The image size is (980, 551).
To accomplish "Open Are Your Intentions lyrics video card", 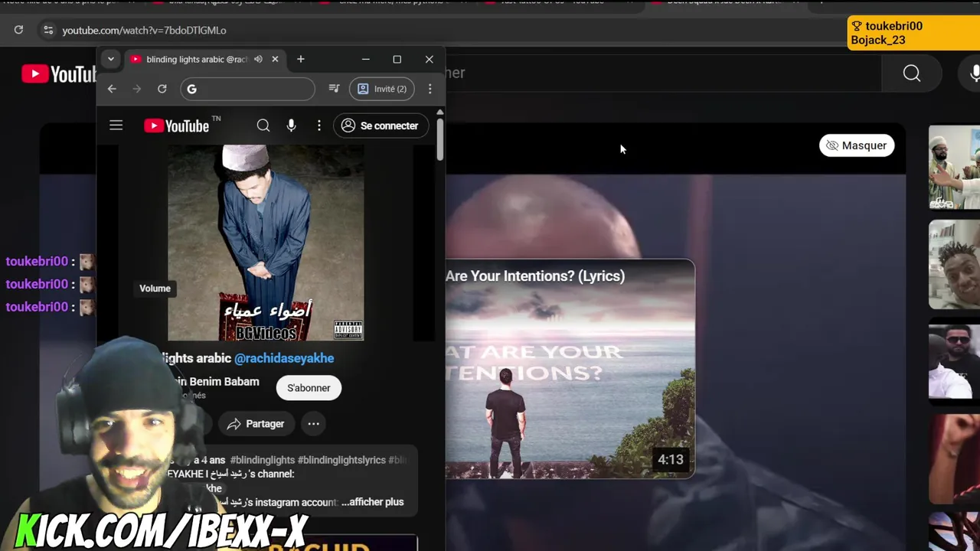I will 570,369.
